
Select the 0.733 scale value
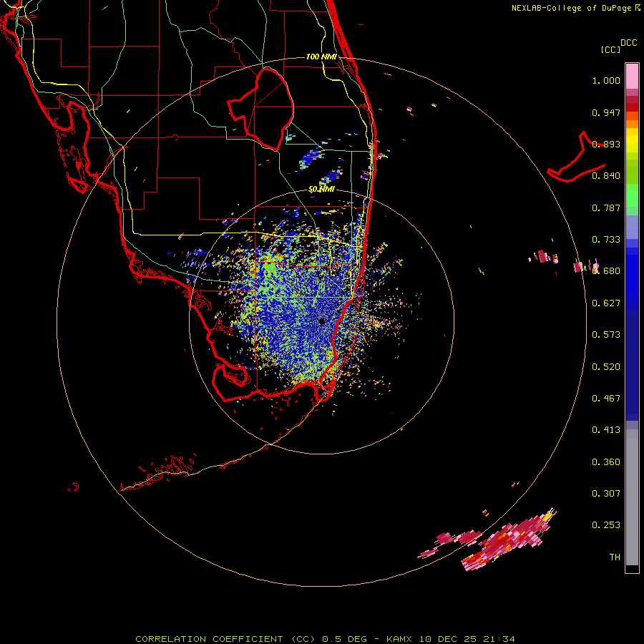606,240
